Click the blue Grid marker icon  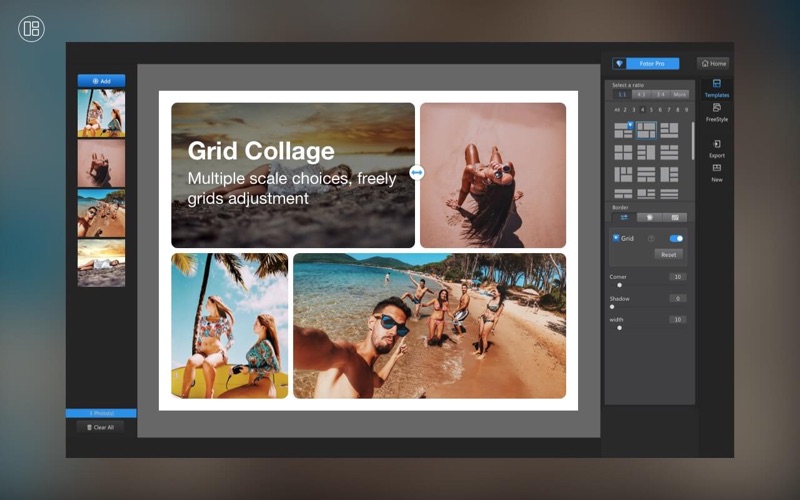(x=616, y=238)
